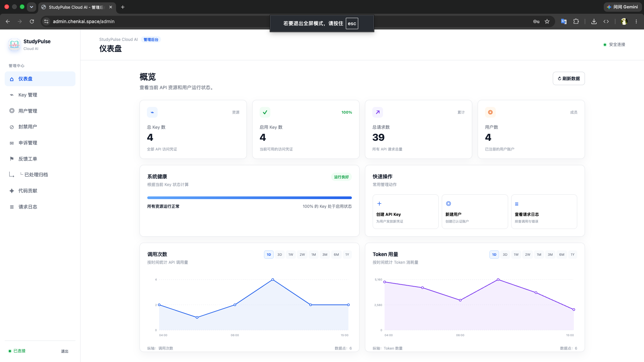Open Key 管理 in the sidebar
Screen dimensions: 644x362
[40, 95]
